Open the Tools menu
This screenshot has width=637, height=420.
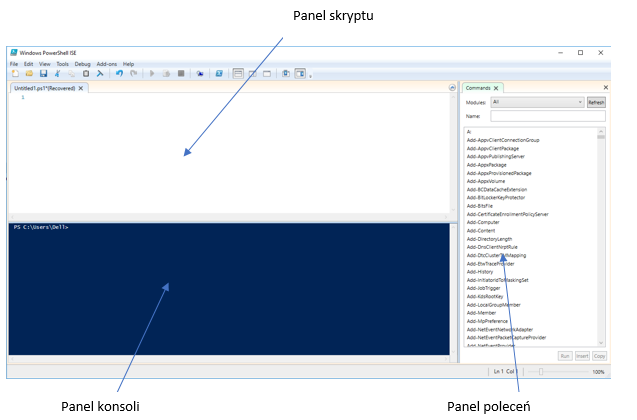63,64
